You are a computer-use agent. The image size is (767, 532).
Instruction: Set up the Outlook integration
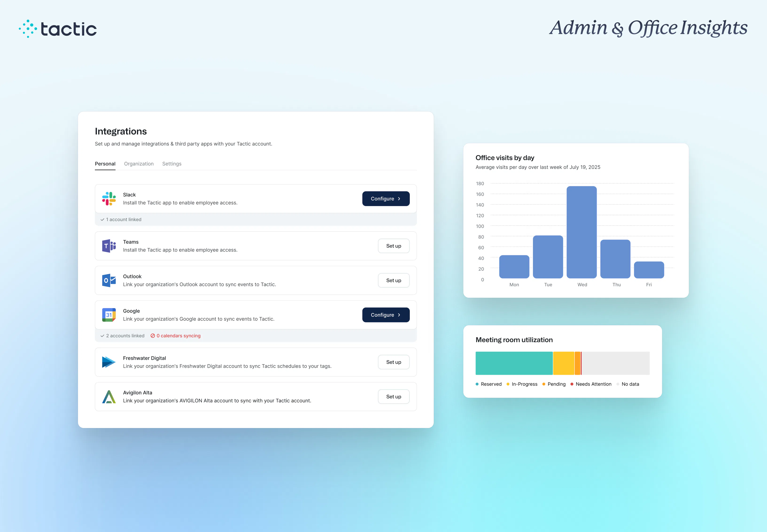click(394, 280)
